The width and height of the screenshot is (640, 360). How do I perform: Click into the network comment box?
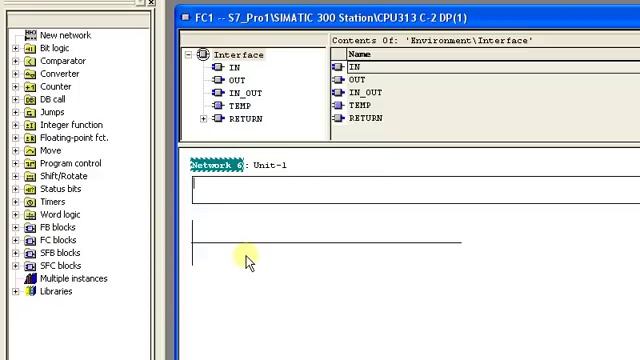coord(416,190)
